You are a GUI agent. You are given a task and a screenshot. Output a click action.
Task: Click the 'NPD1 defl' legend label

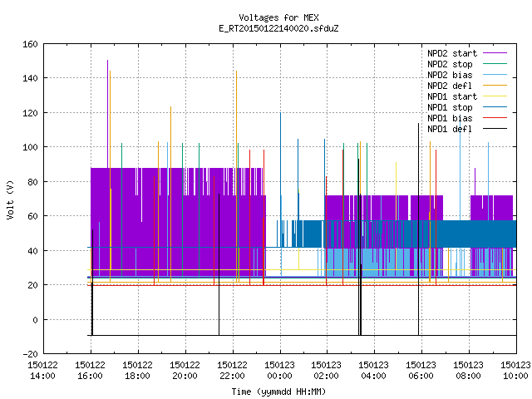(x=450, y=130)
